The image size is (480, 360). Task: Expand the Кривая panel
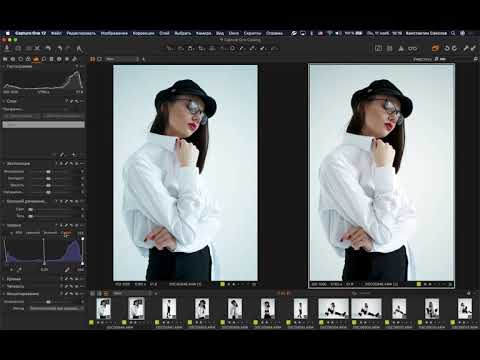click(x=4, y=279)
